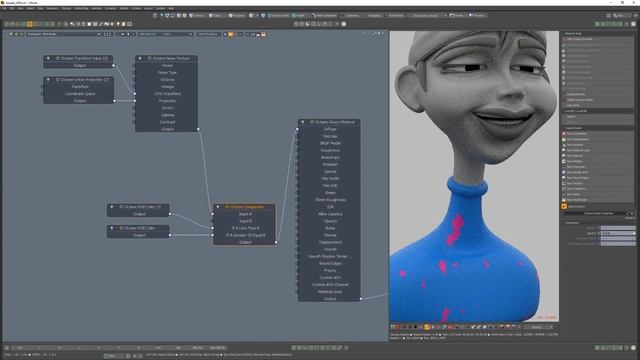Image resolution: width=640 pixels, height=360 pixels.
Task: Click the expand icon on Octane Node Properties header
Action: [629, 213]
